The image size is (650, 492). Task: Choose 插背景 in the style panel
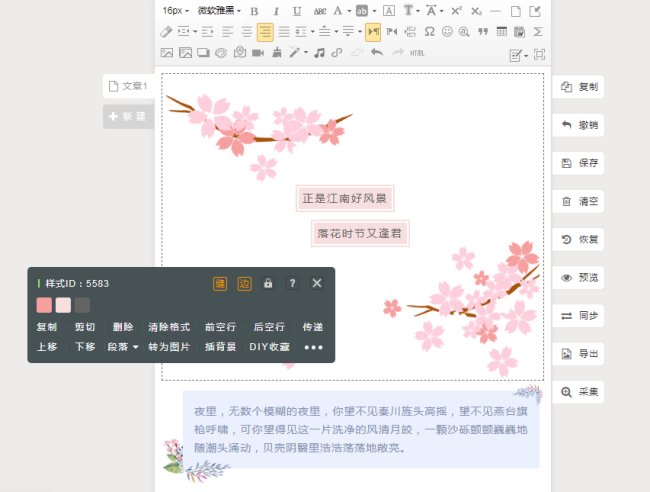pyautogui.click(x=221, y=347)
